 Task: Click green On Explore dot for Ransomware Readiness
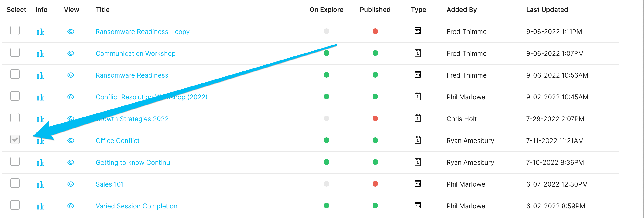[326, 75]
